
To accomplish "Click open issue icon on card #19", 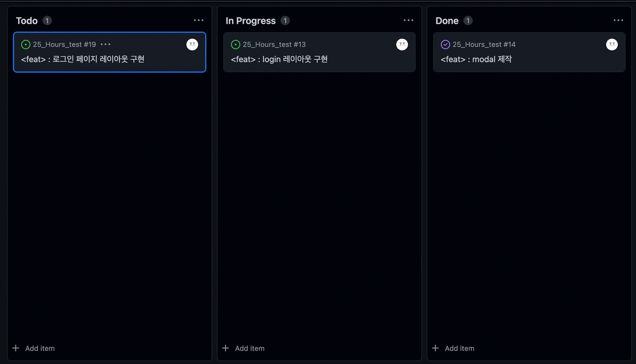I will click(25, 44).
